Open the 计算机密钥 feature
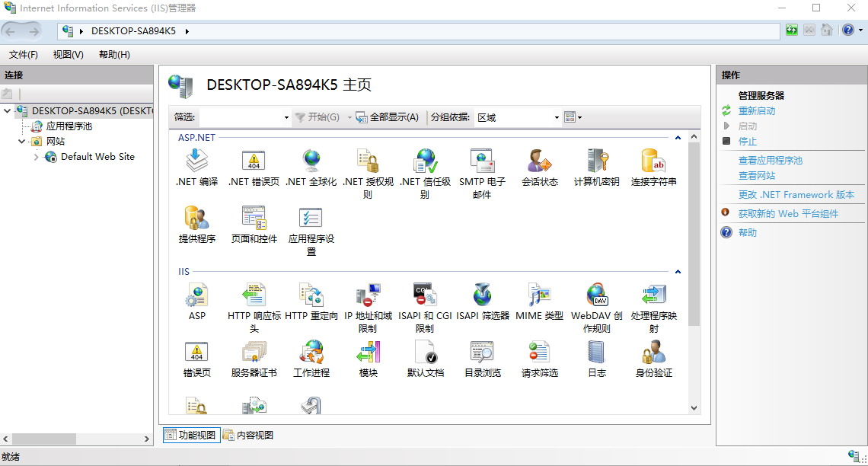Image resolution: width=868 pixels, height=466 pixels. 596,161
